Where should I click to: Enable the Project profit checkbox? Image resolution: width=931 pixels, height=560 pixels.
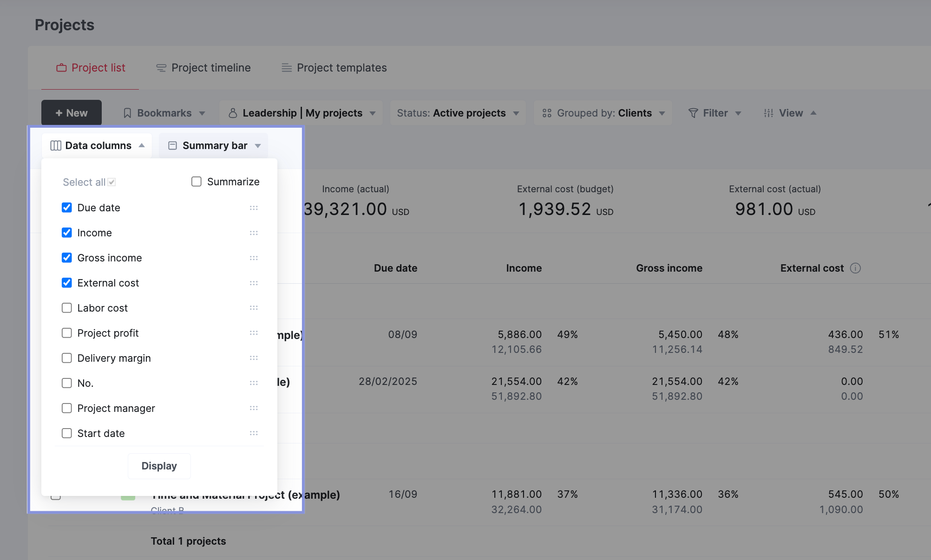pyautogui.click(x=67, y=333)
